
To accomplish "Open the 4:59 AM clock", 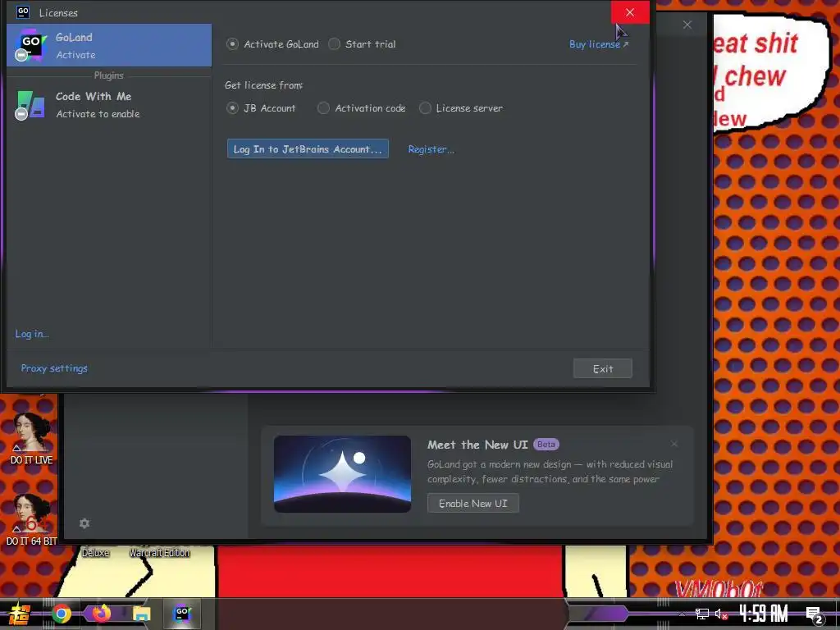I will pyautogui.click(x=764, y=614).
